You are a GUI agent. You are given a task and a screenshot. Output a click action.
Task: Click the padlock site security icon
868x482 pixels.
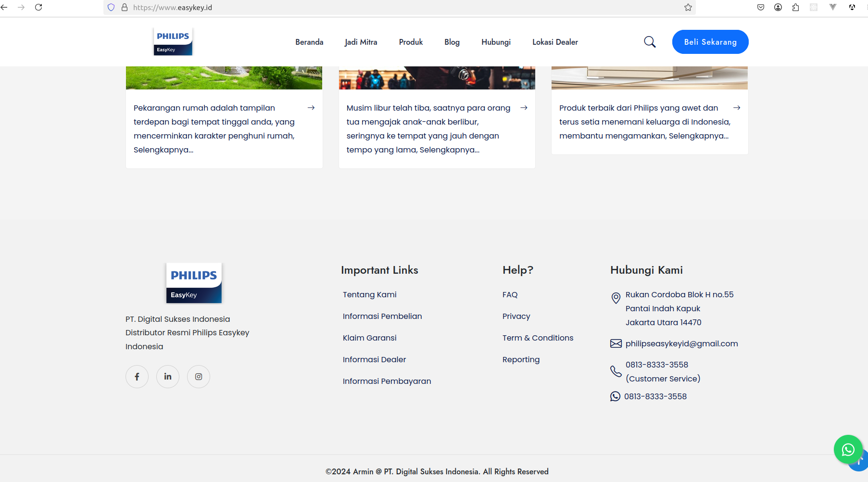click(x=125, y=7)
